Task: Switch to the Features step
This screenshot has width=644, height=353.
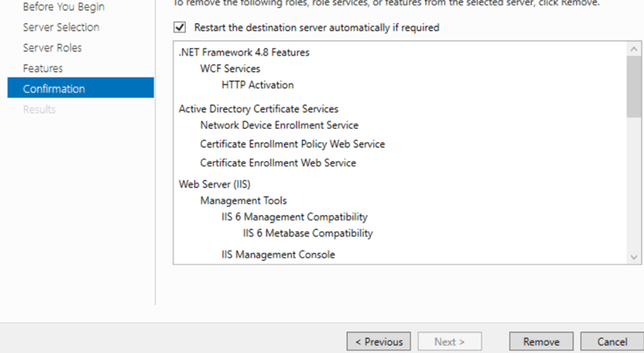Action: point(43,69)
